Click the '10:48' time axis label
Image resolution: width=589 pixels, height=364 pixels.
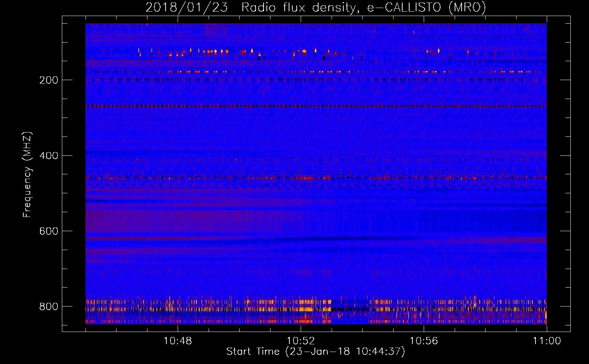click(178, 341)
